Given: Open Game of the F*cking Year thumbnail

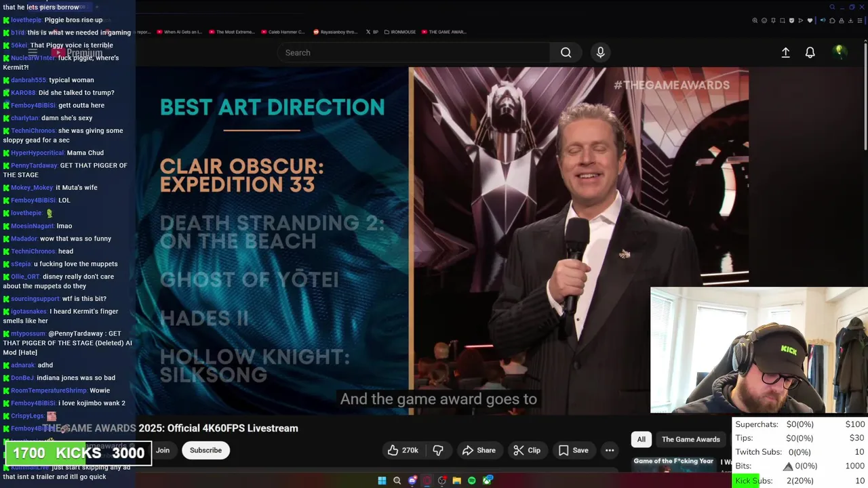Looking at the screenshot, I should (674, 463).
